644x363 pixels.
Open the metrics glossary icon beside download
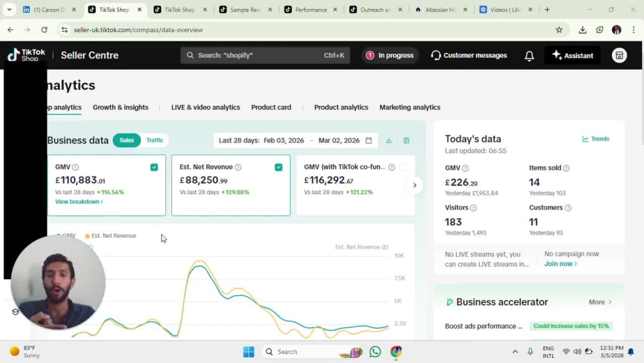[x=406, y=141]
